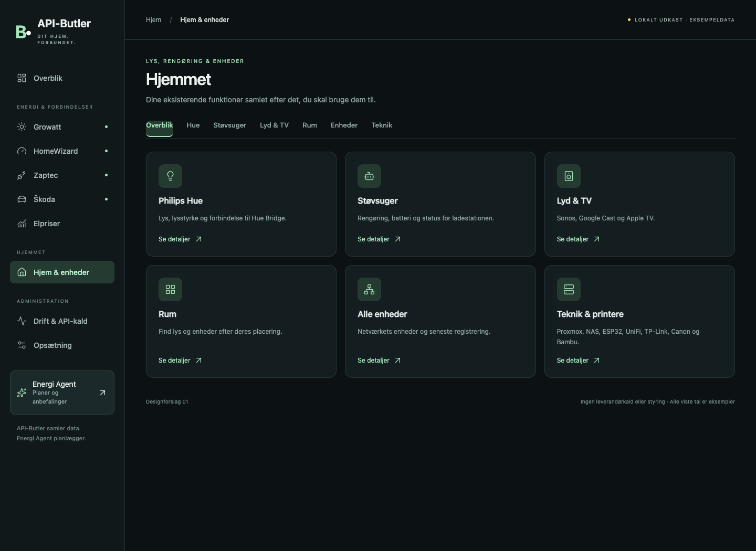Click the Hjem & enheder breadcrumb text

205,20
